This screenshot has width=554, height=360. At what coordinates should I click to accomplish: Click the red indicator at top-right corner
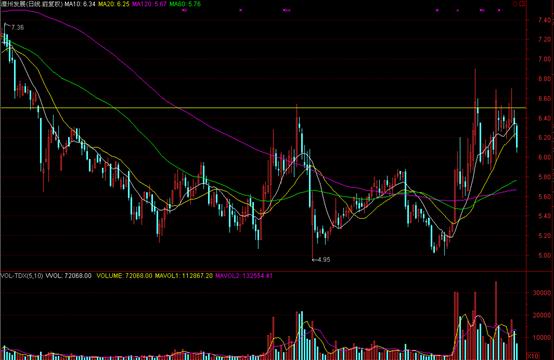520,4
